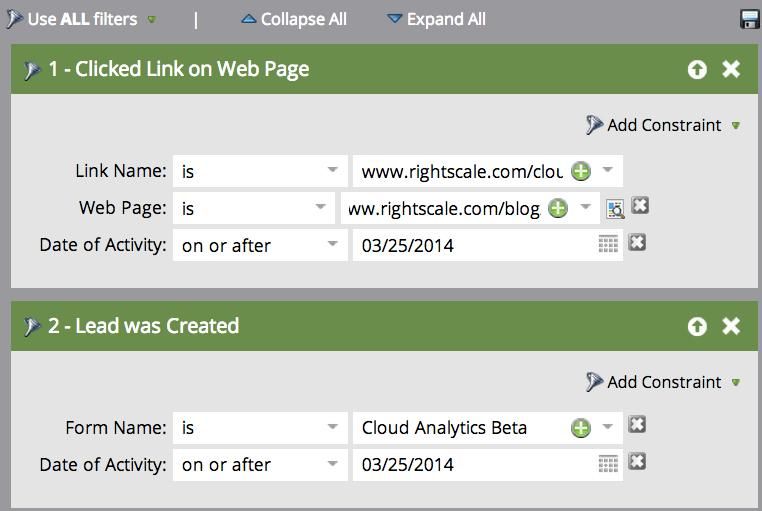
Task: Open the Web Page picker icon
Action: 615,208
